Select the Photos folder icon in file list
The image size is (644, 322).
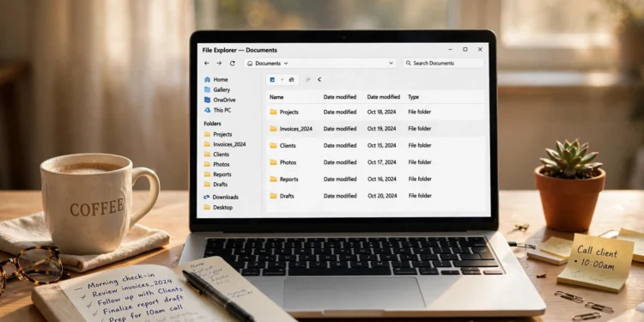click(273, 162)
